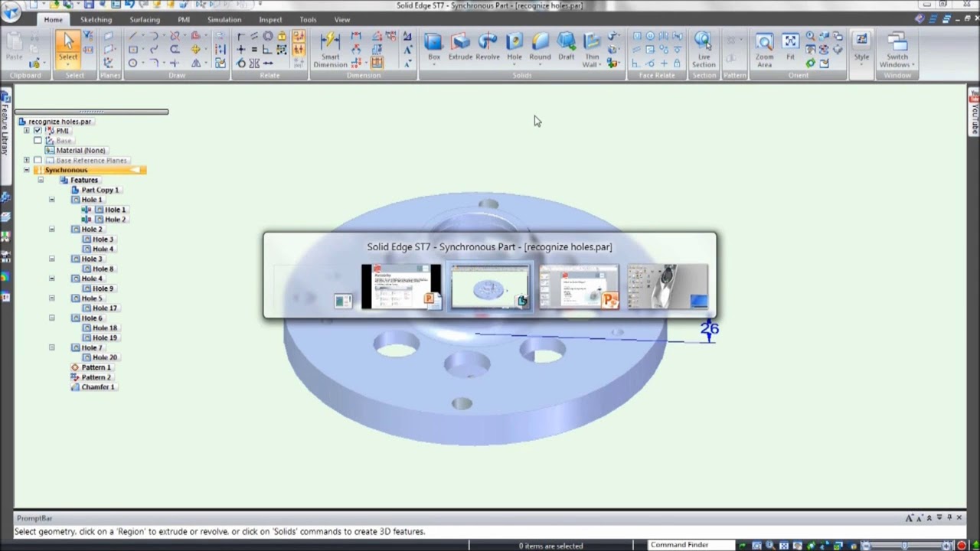Image resolution: width=980 pixels, height=551 pixels.
Task: Open the Live Section tool
Action: coord(704,49)
